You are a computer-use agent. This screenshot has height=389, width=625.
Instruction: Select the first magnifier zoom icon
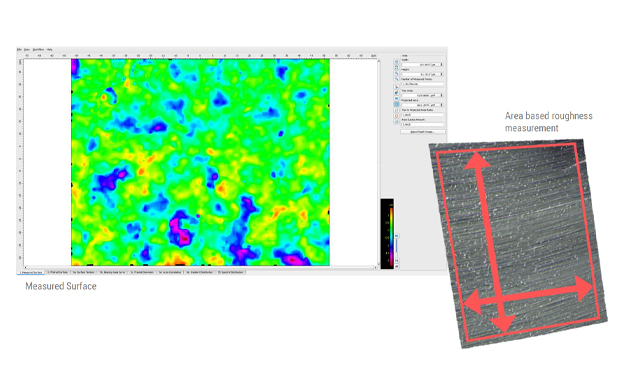[x=396, y=73]
